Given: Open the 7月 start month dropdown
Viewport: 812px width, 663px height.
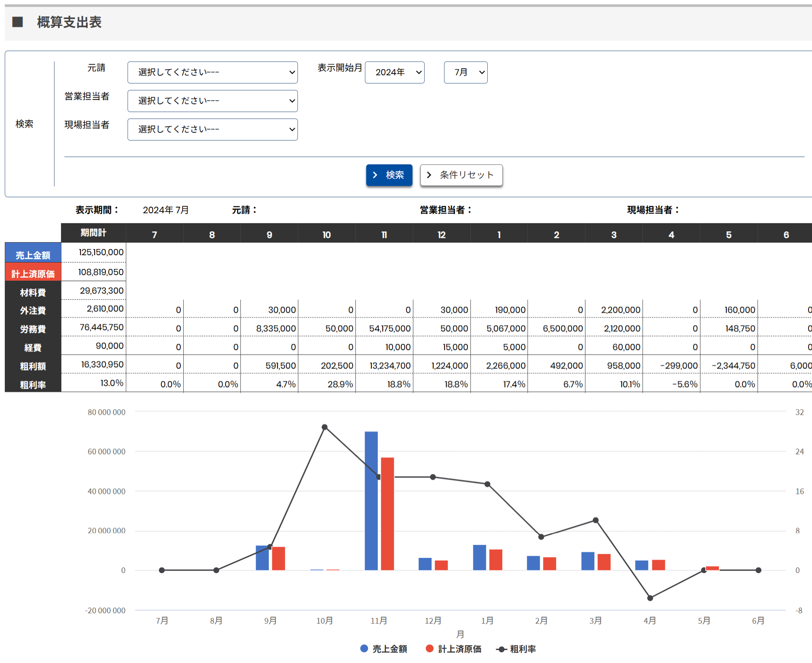Looking at the screenshot, I should tap(465, 72).
